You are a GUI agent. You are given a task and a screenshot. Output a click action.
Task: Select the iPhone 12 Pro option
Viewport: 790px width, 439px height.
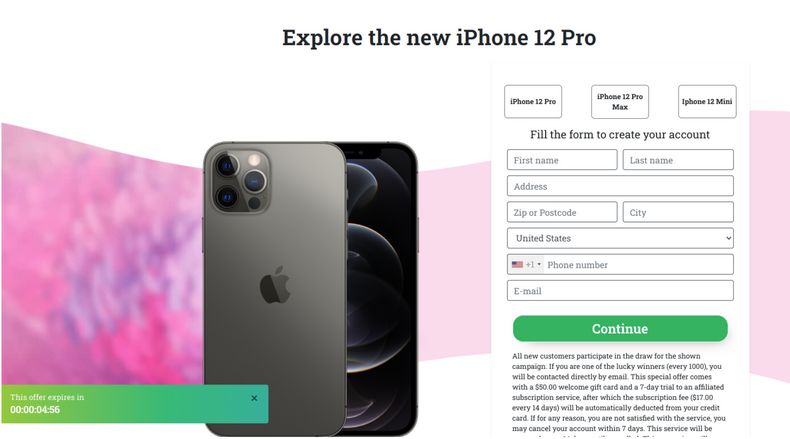(533, 101)
